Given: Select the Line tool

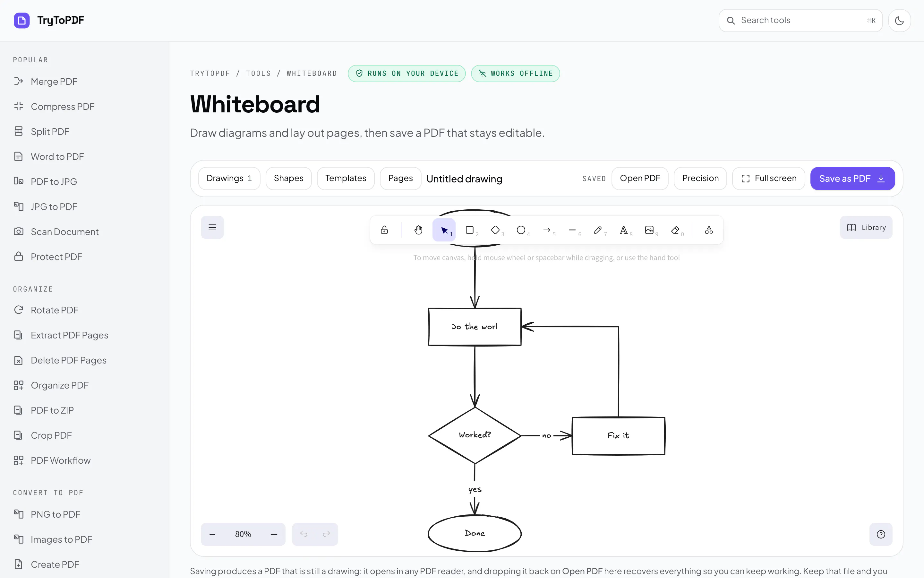Looking at the screenshot, I should point(572,230).
